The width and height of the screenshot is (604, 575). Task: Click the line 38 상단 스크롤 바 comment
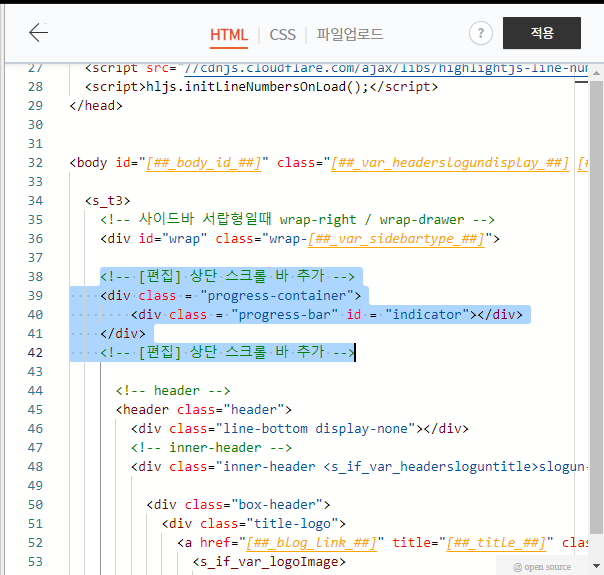227,277
